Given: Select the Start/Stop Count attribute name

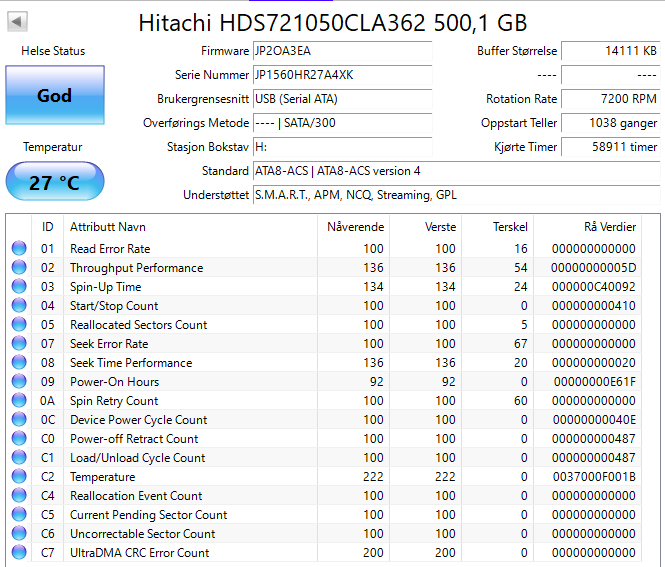Looking at the screenshot, I should point(114,305).
